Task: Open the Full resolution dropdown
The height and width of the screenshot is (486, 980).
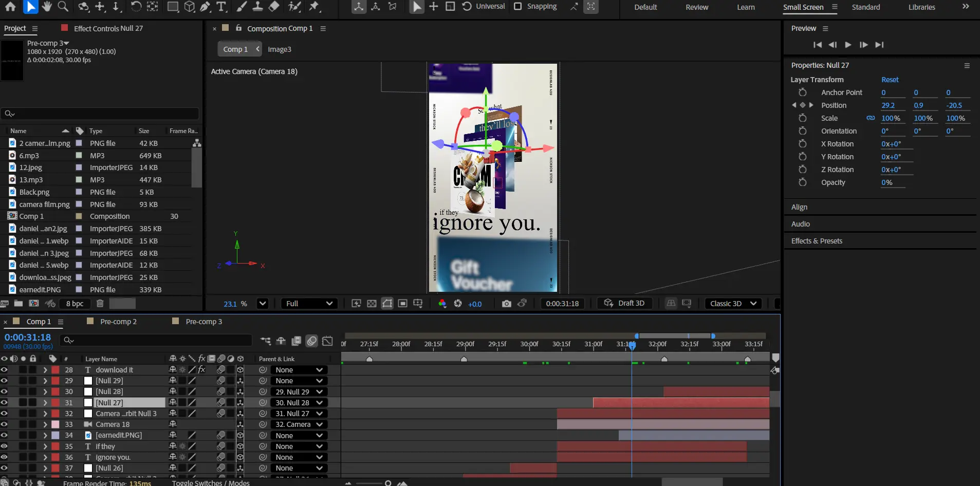Action: click(309, 304)
